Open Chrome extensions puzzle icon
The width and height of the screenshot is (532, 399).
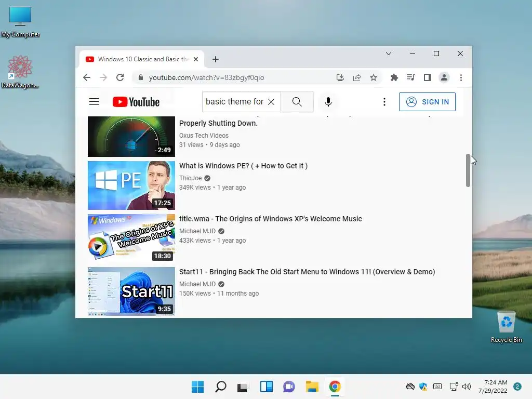pyautogui.click(x=394, y=78)
